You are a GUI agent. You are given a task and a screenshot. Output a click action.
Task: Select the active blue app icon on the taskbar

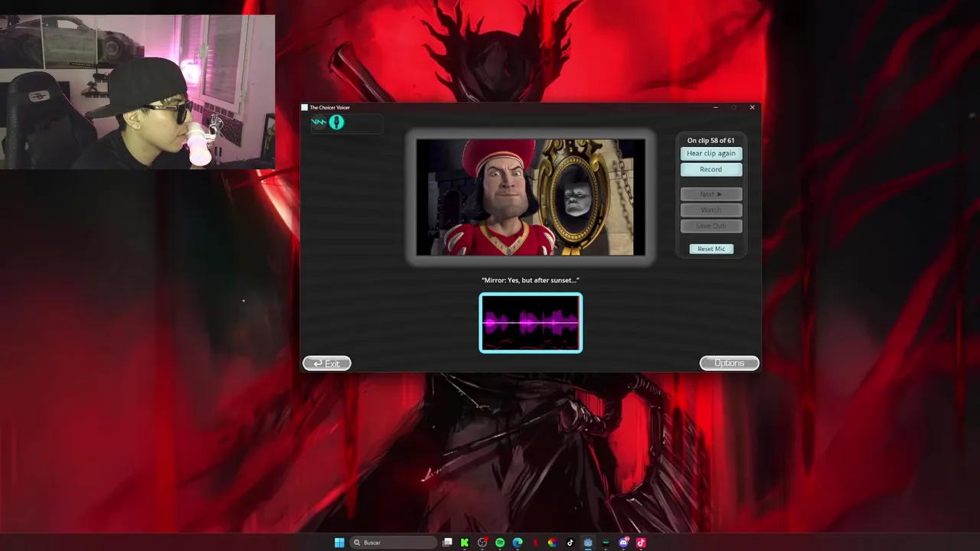(587, 543)
